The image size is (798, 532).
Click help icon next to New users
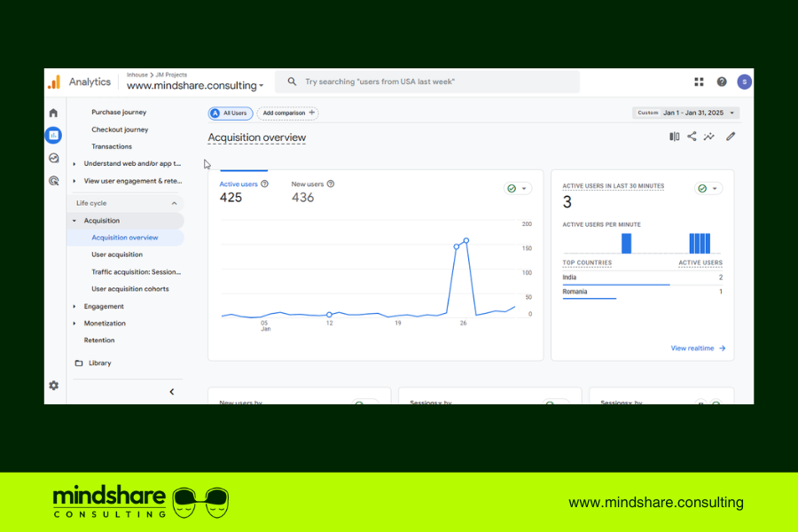pyautogui.click(x=331, y=184)
